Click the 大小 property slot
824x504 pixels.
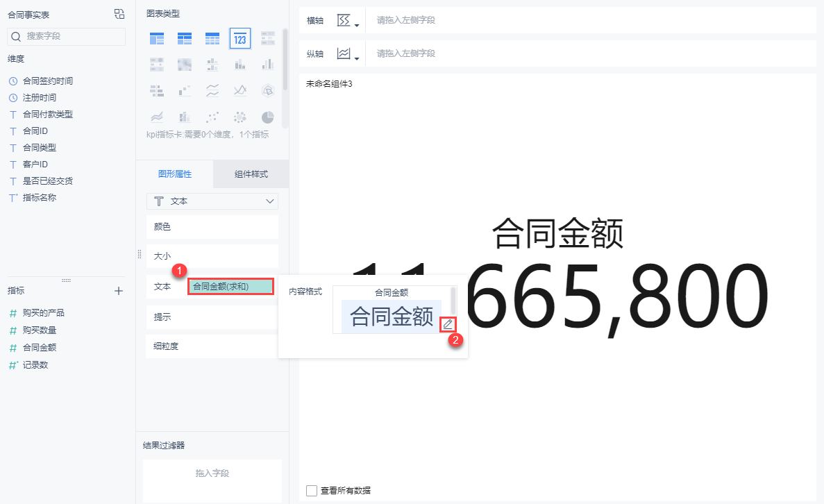(212, 256)
